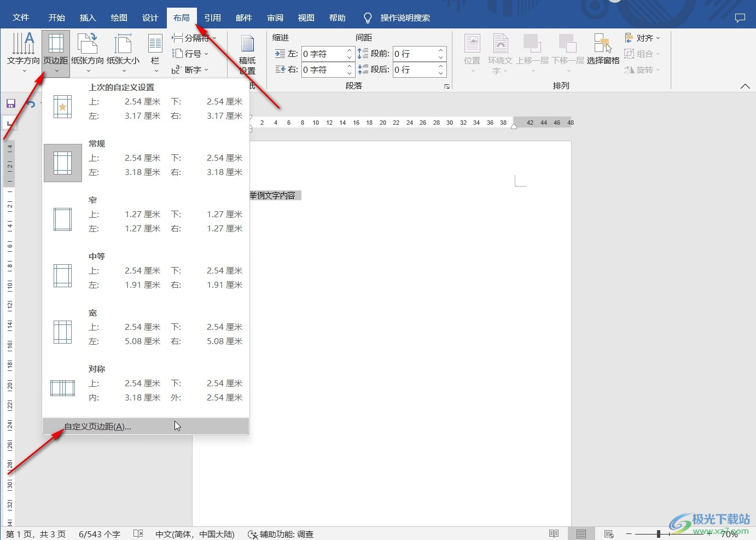Click the Margins (页边距) button
Screen dimensions: 756x540
(56, 53)
